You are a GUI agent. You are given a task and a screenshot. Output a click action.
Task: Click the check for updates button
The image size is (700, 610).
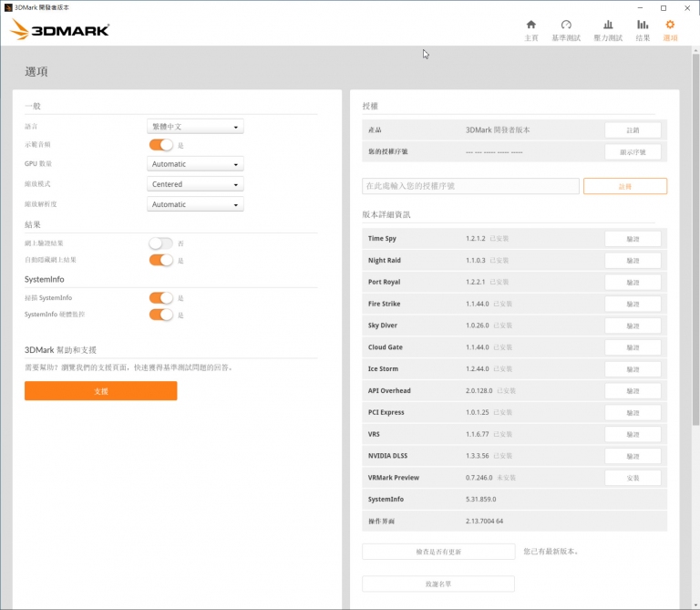(x=438, y=552)
